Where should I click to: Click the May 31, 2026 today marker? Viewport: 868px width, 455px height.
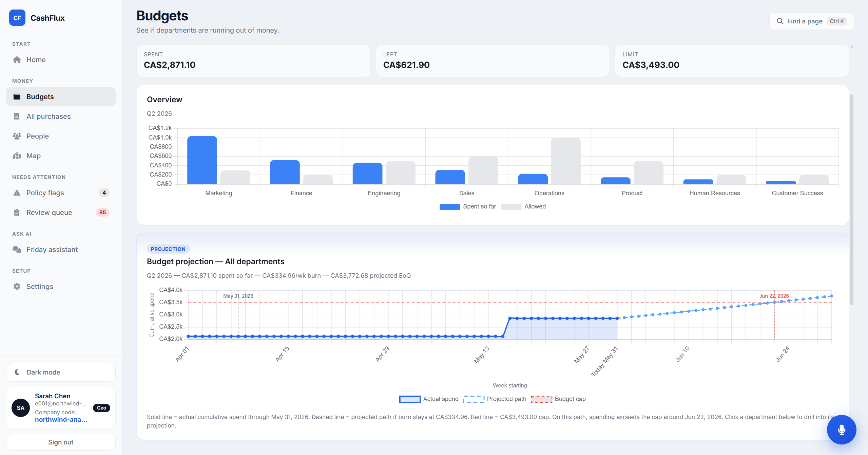pyautogui.click(x=238, y=296)
